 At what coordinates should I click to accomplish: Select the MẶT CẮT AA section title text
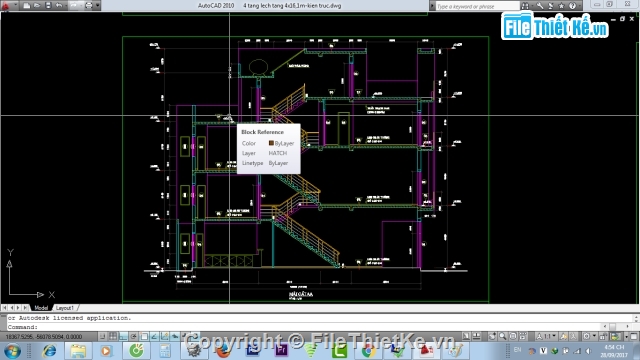point(301,294)
